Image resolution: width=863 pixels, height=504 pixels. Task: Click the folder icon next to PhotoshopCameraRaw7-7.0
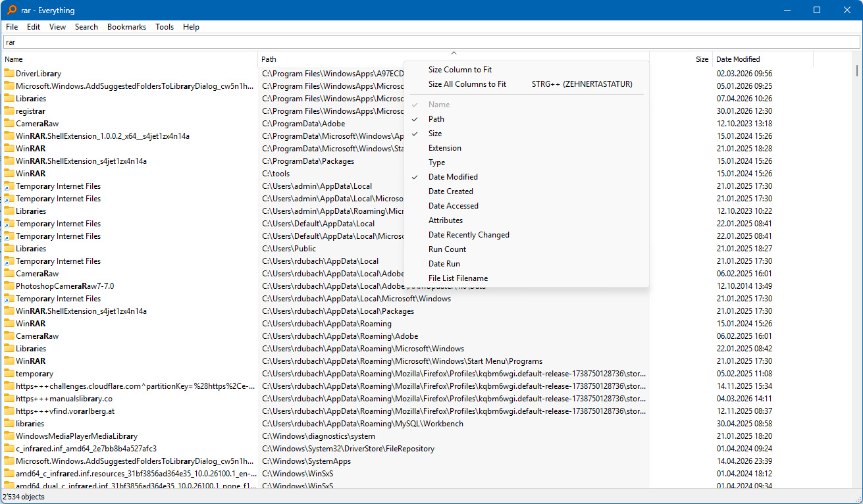tap(9, 286)
